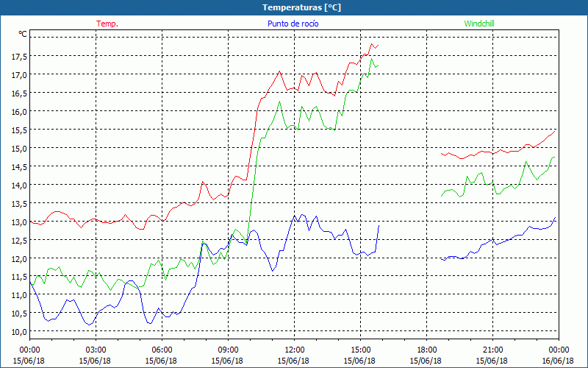Screen dimensions: 588x368
Task: Click the Windchill legend label
Action: 479,24
